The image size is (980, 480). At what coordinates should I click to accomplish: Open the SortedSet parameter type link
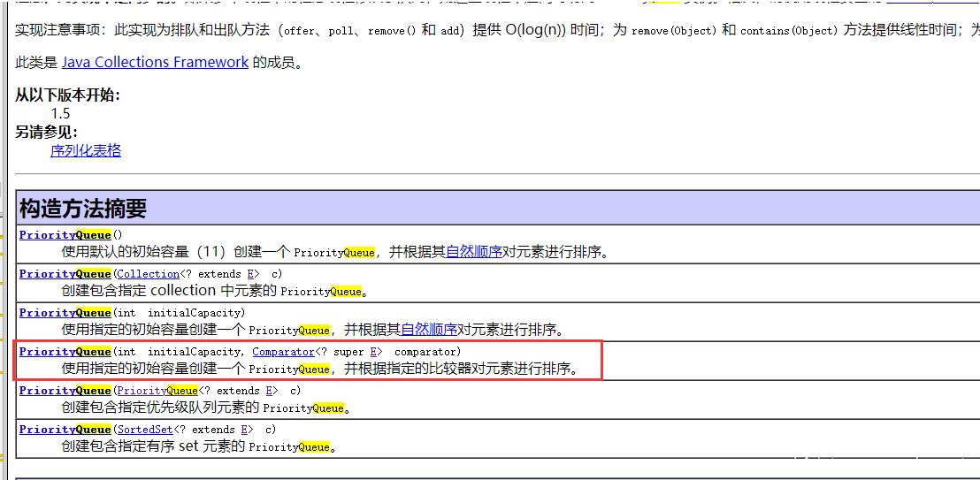pyautogui.click(x=145, y=430)
